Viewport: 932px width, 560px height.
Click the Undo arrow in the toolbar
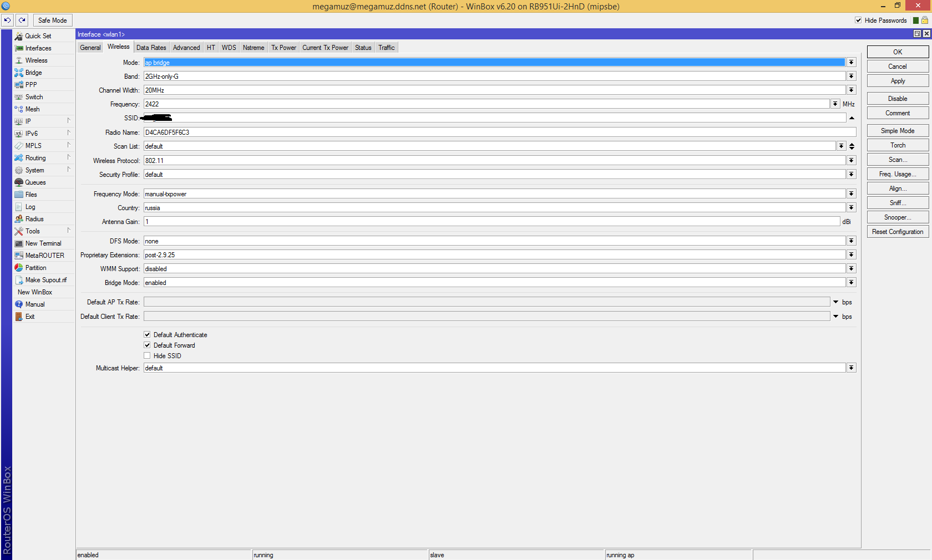coord(7,20)
